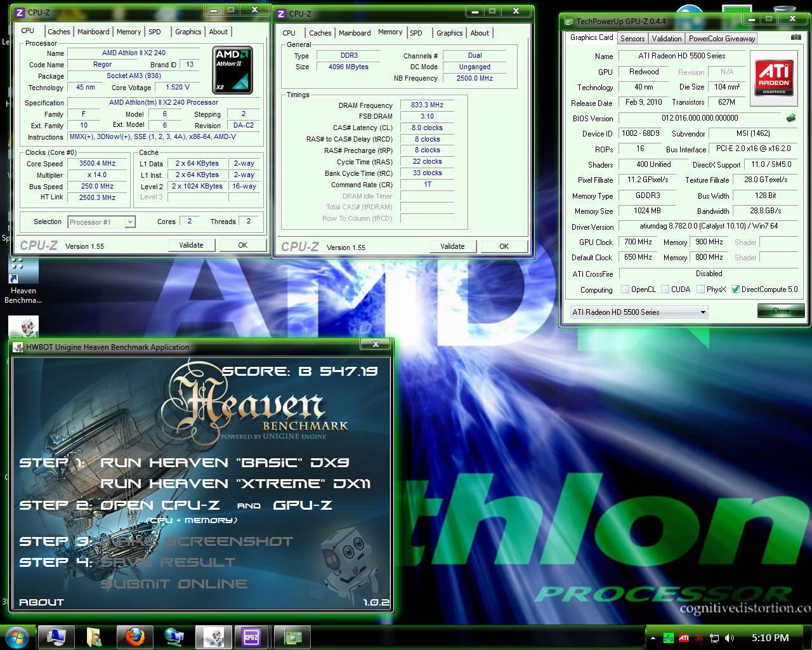Click the AMD Athlon II logo in CPU-Z
Viewport: 812px width, 650px height.
click(232, 70)
